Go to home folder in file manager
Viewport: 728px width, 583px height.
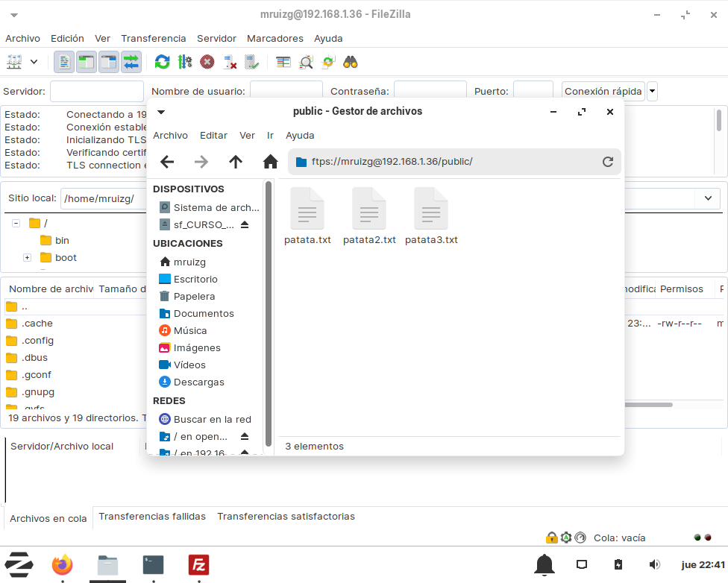pyautogui.click(x=270, y=162)
